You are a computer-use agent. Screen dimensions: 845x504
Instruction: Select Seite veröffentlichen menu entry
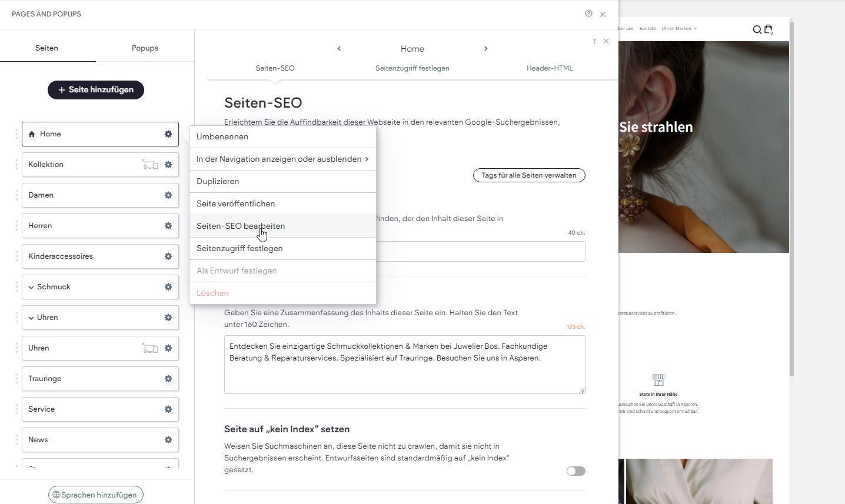282,203
